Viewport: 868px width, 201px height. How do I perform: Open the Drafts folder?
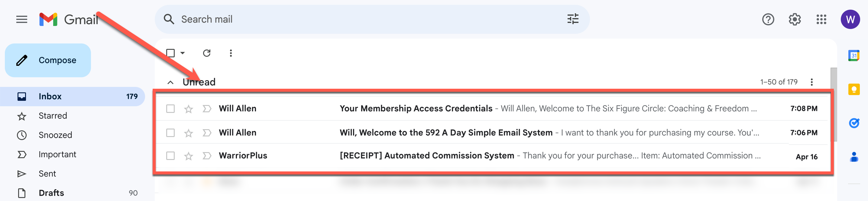coord(51,193)
